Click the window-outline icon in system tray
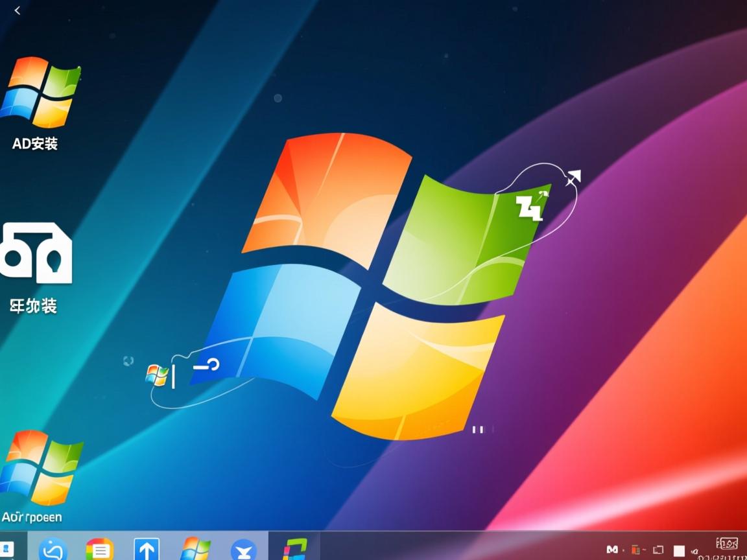Image resolution: width=747 pixels, height=560 pixels. click(658, 550)
